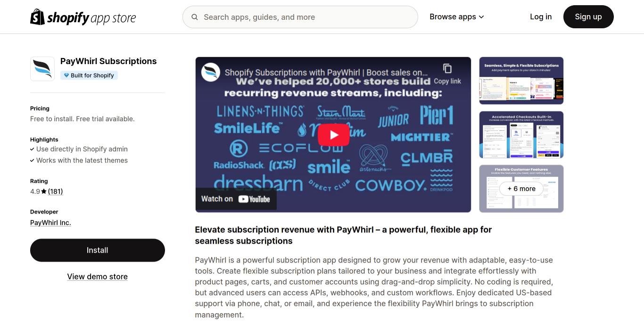Install the PayWhirl Subscriptions app
Image resolution: width=644 pixels, height=330 pixels.
point(98,250)
